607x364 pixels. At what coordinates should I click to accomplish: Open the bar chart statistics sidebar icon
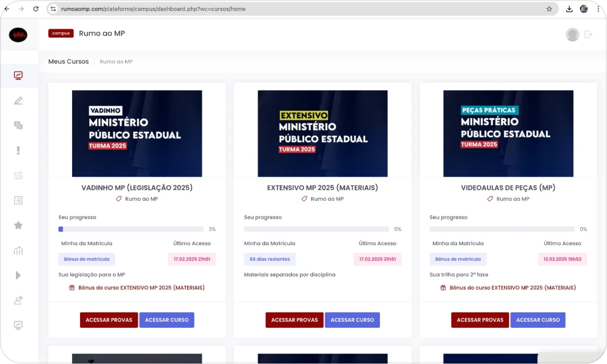(x=19, y=250)
